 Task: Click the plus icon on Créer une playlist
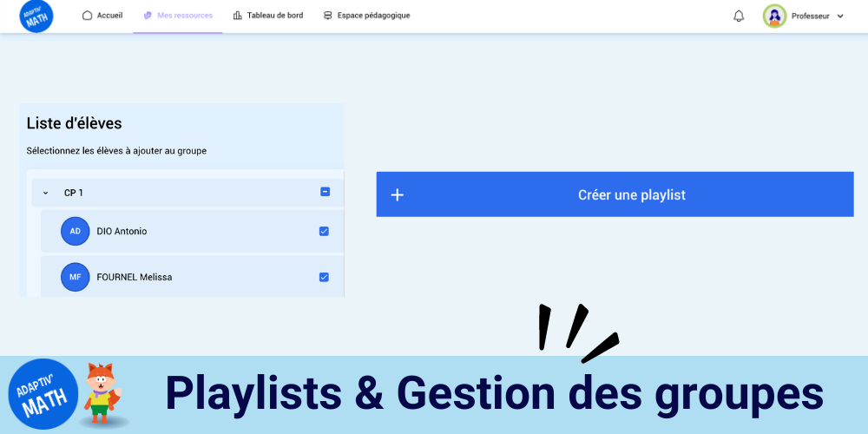[x=397, y=194]
